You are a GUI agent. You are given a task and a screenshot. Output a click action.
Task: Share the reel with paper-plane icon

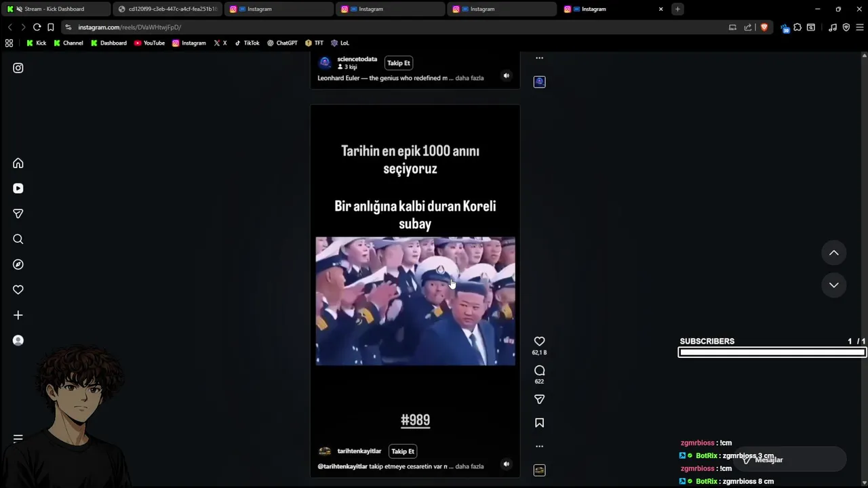pos(539,400)
